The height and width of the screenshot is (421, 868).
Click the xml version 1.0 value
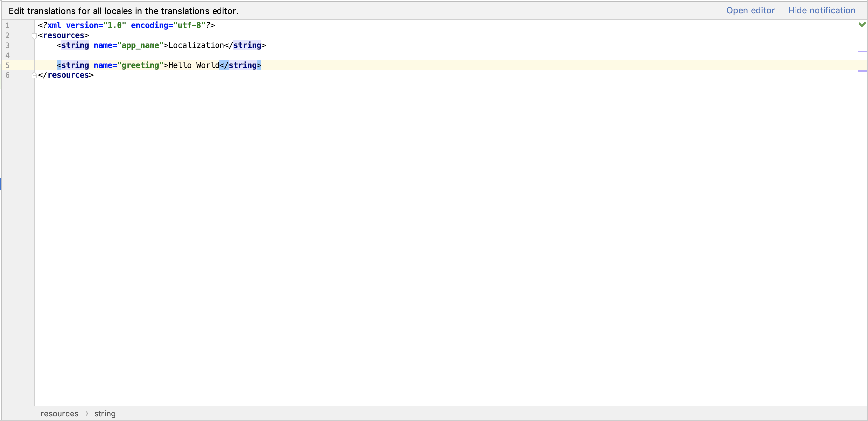114,25
